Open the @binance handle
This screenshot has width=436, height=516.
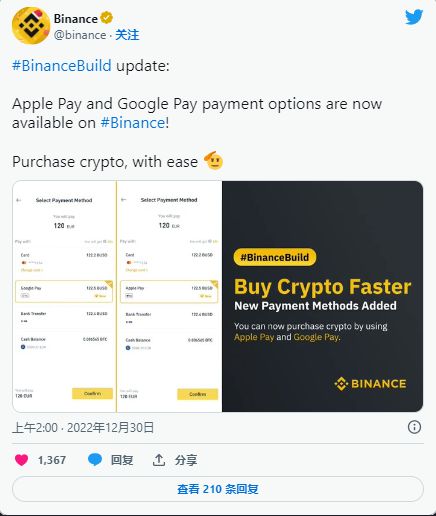pyautogui.click(x=80, y=35)
